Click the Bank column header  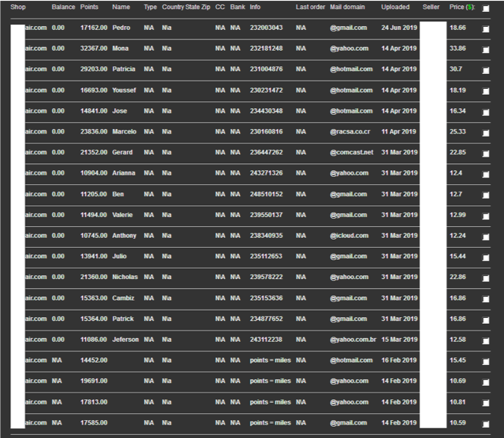point(237,7)
